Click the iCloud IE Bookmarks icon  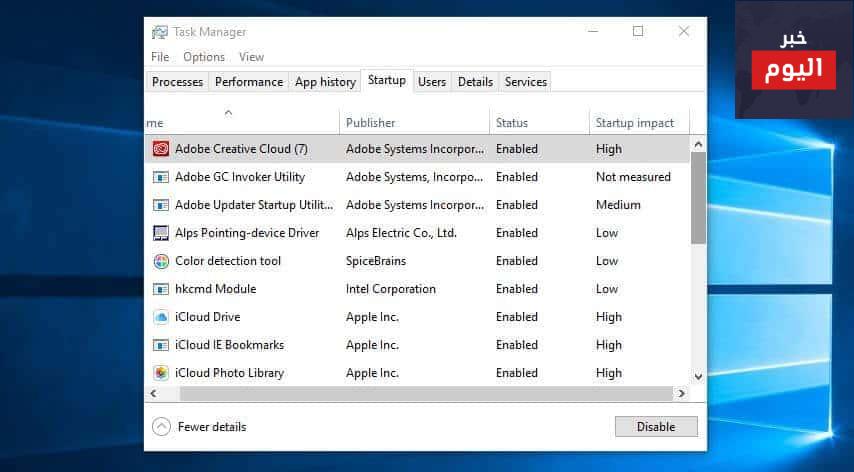point(161,345)
